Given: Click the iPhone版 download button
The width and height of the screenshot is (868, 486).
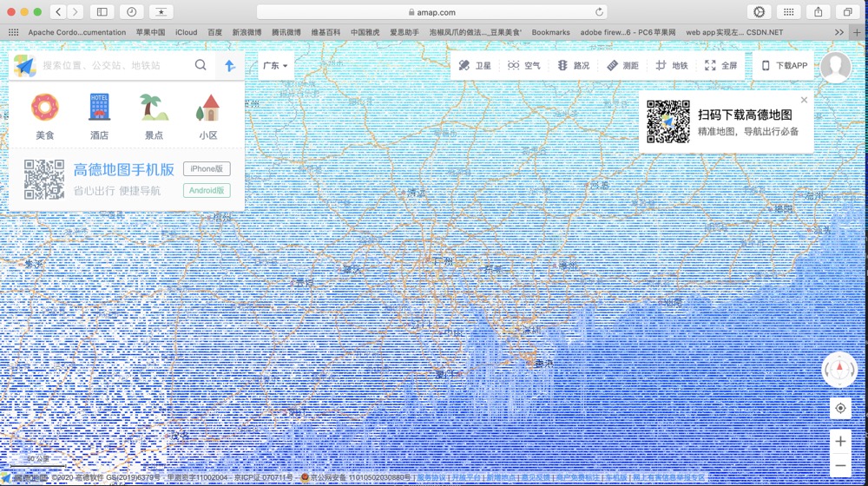Looking at the screenshot, I should (207, 169).
